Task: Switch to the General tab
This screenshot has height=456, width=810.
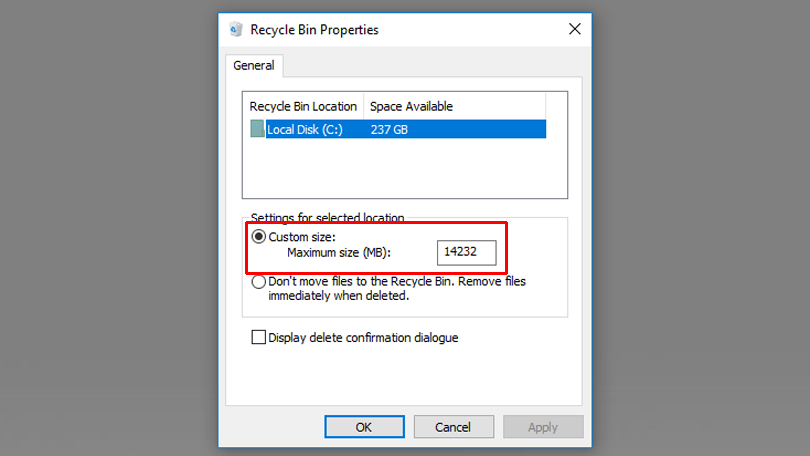Action: (x=253, y=66)
